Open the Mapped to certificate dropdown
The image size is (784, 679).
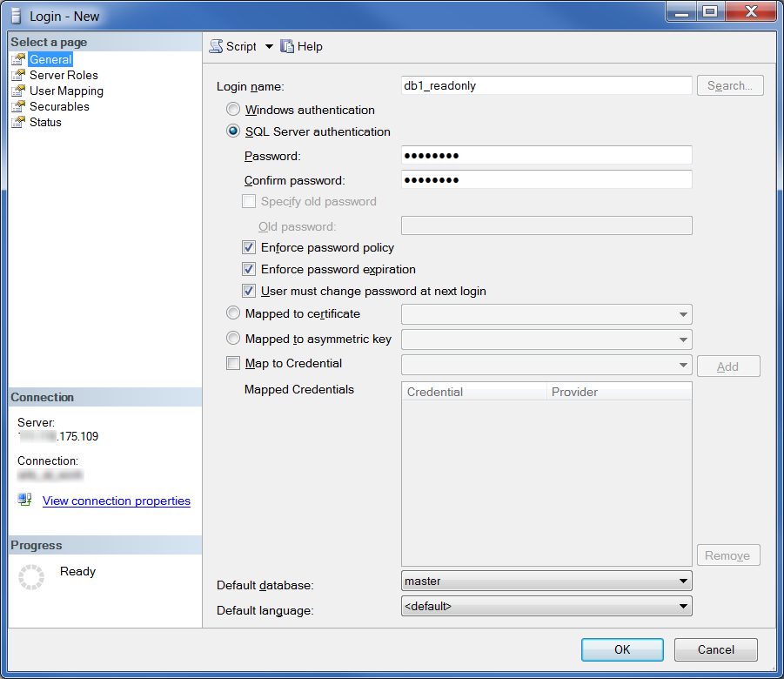click(x=683, y=314)
